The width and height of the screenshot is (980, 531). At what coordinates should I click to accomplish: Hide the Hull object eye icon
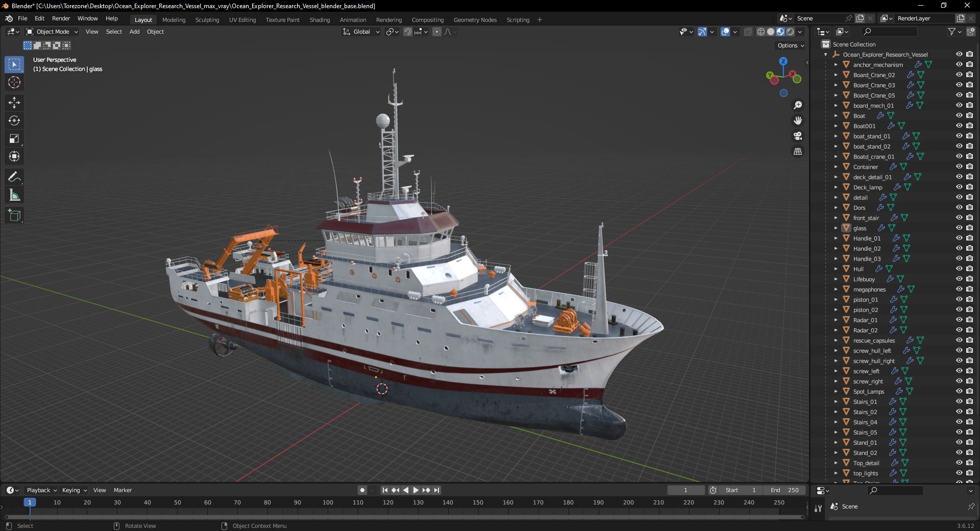click(959, 269)
